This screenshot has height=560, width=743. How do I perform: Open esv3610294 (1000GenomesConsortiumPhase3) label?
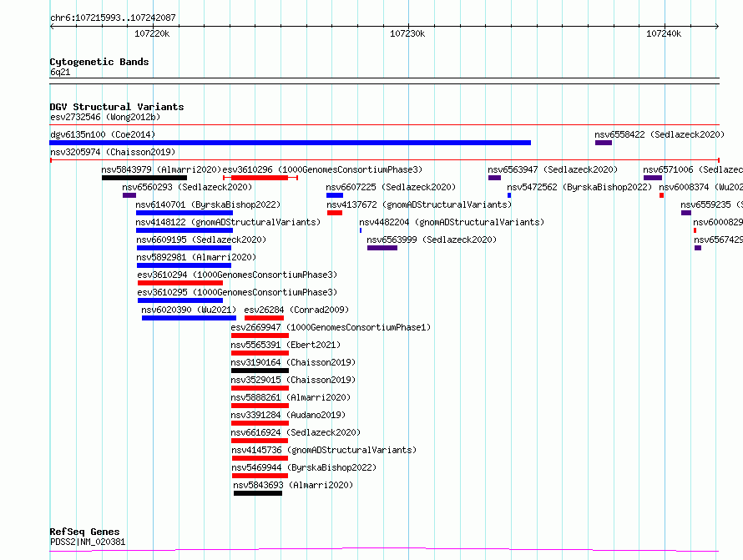(237, 275)
